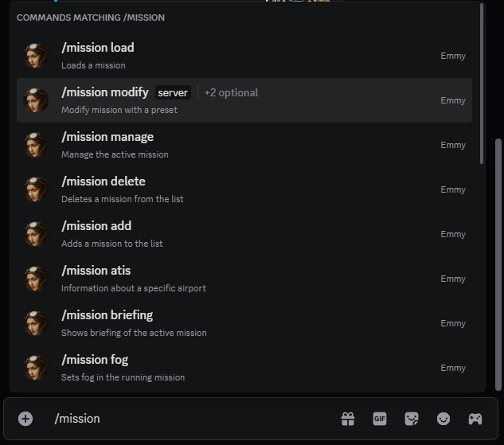Click the message input field containing /mission
The width and height of the screenshot is (504, 445).
click(x=191, y=419)
